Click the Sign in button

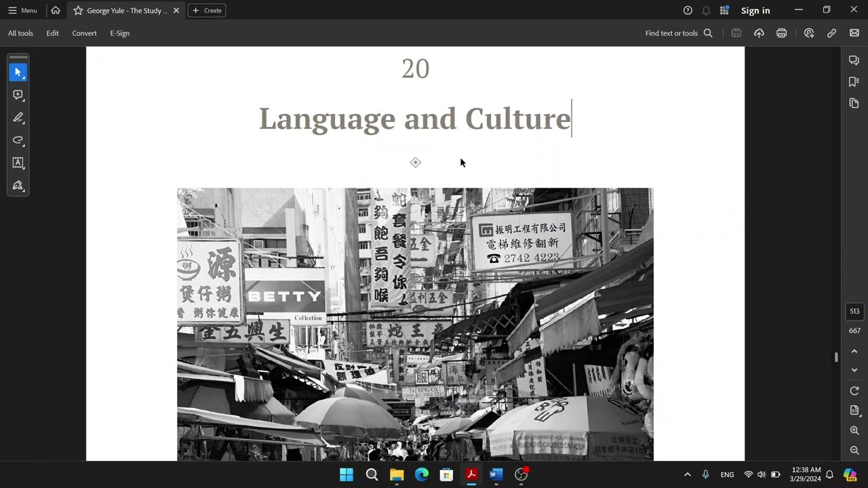click(x=755, y=10)
